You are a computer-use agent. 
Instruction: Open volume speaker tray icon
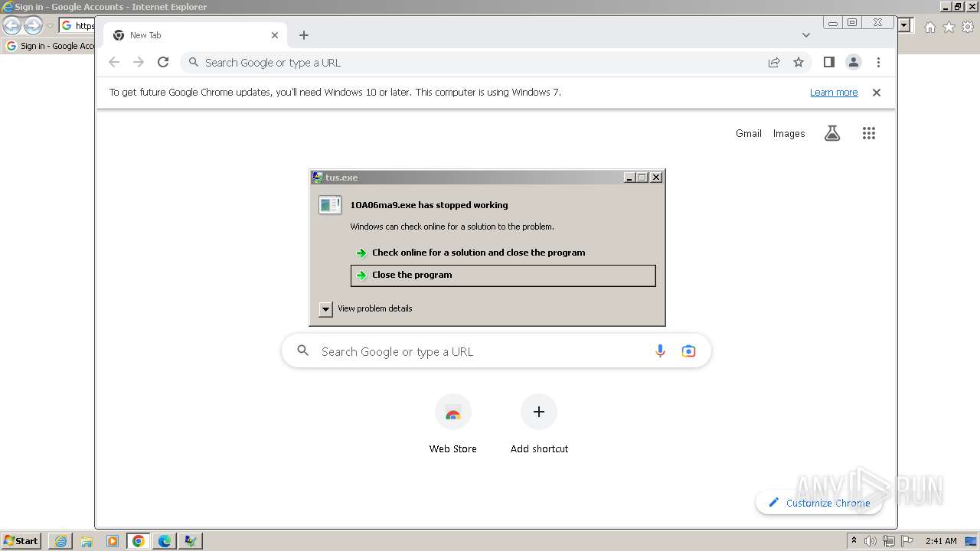[871, 541]
